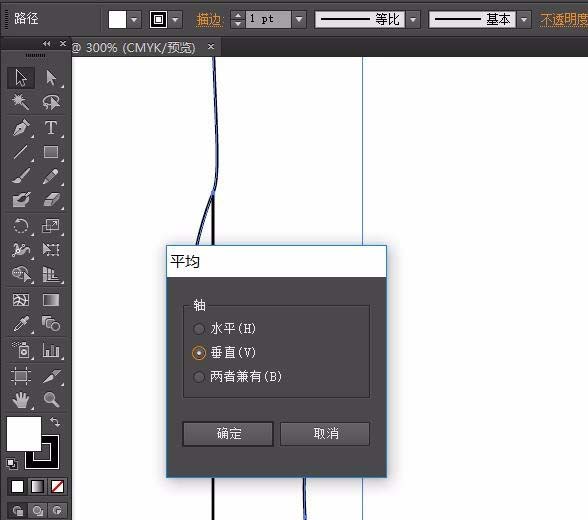Viewport: 588px width, 520px height.
Task: Reset to default fill and stroke
Action: 12,464
